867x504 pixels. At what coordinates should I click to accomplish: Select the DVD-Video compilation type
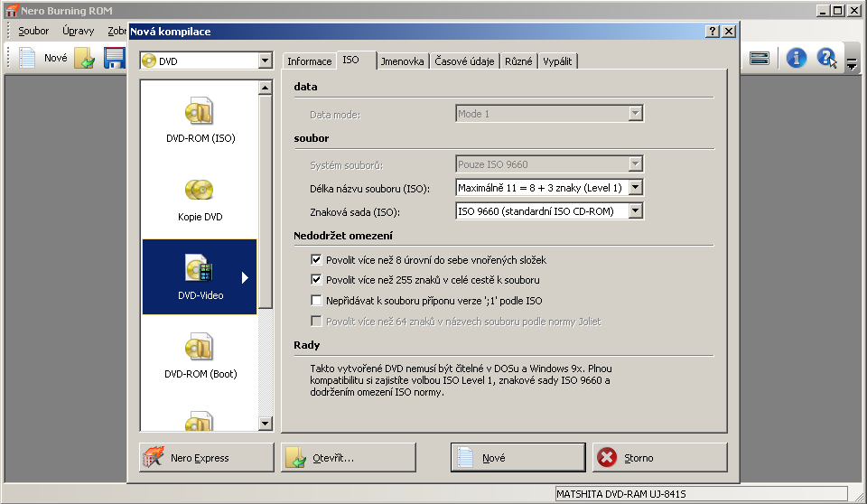[x=200, y=276]
